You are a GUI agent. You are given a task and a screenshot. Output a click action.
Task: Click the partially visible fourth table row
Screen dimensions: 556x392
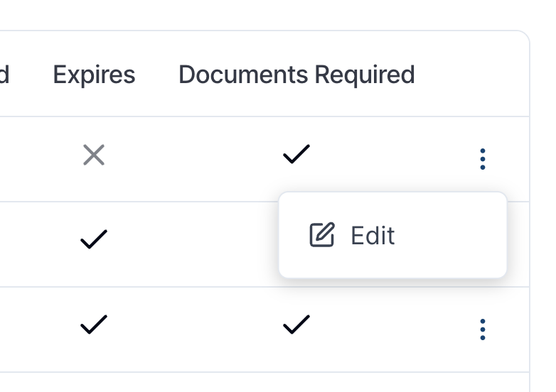(264, 383)
